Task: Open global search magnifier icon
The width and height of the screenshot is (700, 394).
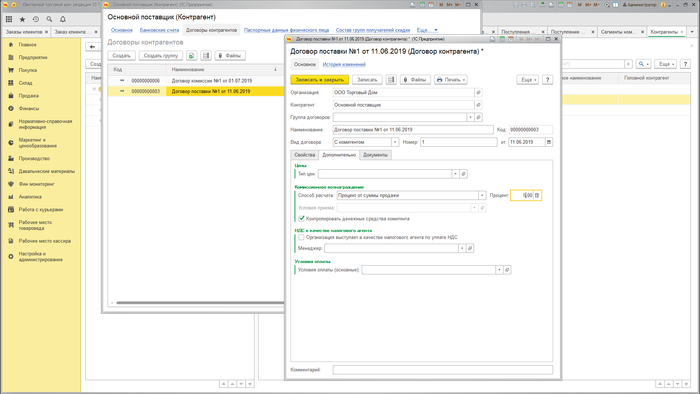Action: 49,19
